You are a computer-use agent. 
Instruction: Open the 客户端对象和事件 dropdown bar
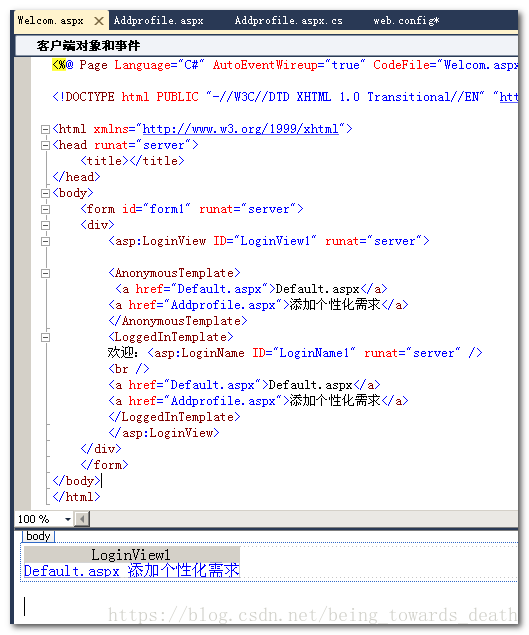tap(266, 45)
